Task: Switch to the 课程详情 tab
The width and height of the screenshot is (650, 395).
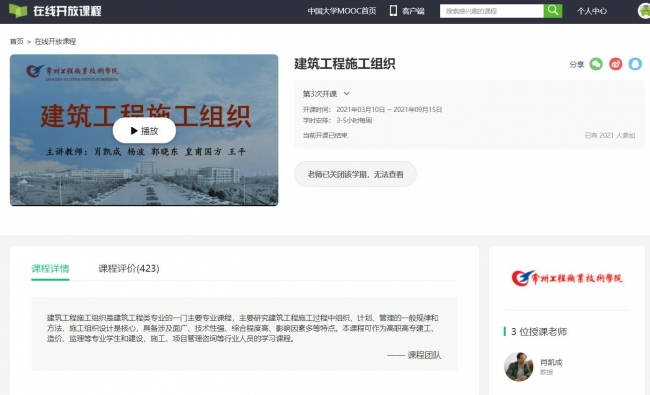Action: point(50,269)
